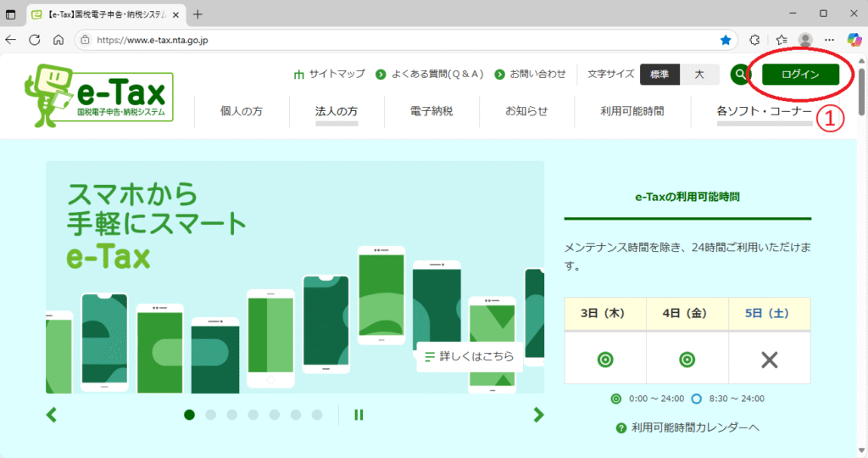Open サイトマップ link

point(330,74)
